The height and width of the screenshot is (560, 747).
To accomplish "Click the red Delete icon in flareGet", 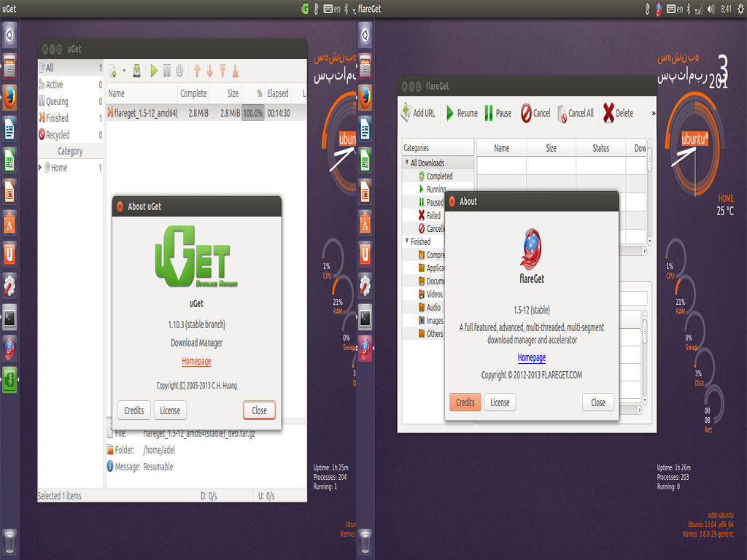I will pos(618,113).
